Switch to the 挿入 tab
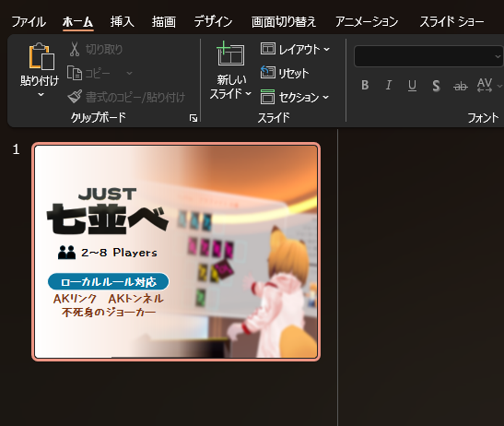 (123, 22)
